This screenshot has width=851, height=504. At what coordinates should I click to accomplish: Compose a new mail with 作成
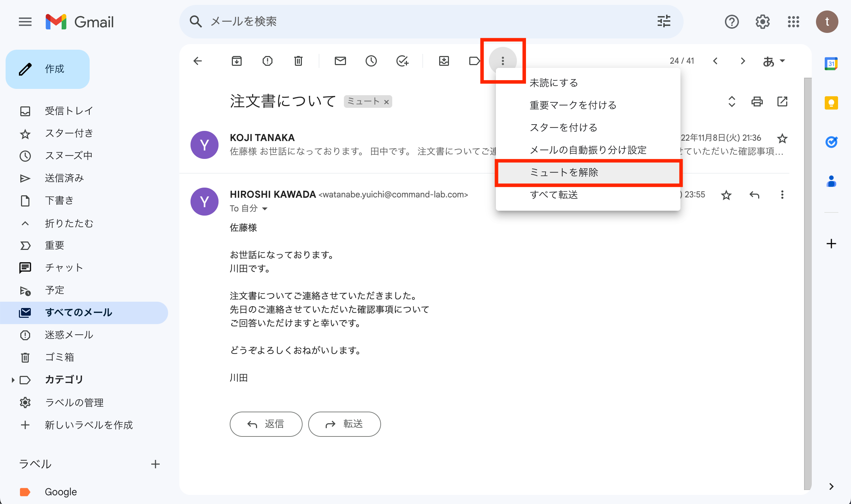pos(48,69)
